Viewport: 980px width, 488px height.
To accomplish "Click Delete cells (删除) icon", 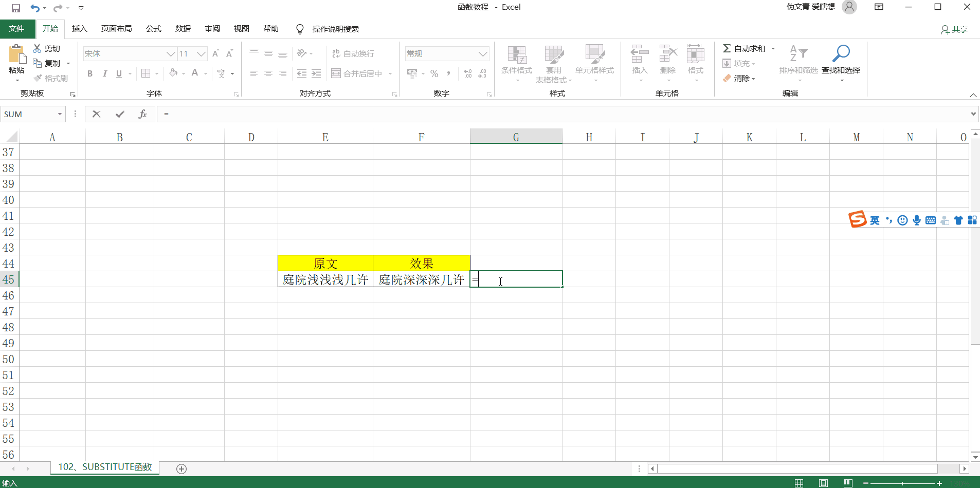I will pyautogui.click(x=668, y=54).
